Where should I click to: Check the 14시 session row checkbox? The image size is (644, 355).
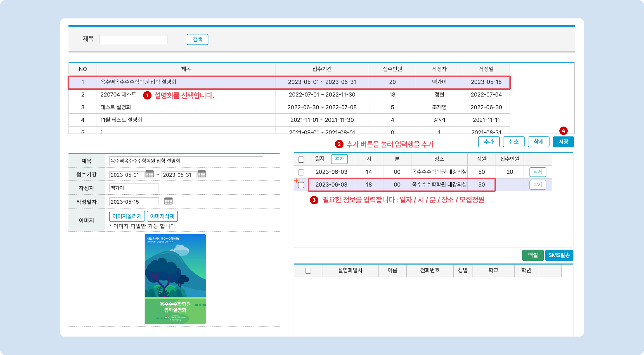pyautogui.click(x=301, y=172)
